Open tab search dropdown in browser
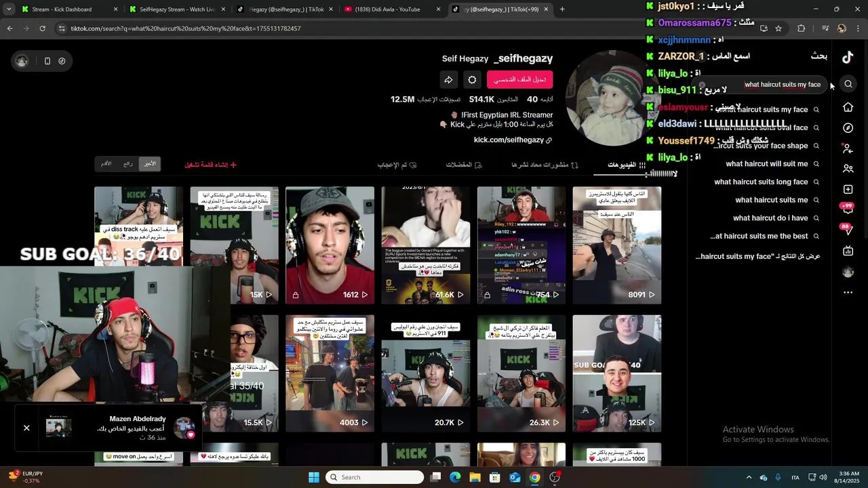868x488 pixels. pyautogui.click(x=9, y=9)
